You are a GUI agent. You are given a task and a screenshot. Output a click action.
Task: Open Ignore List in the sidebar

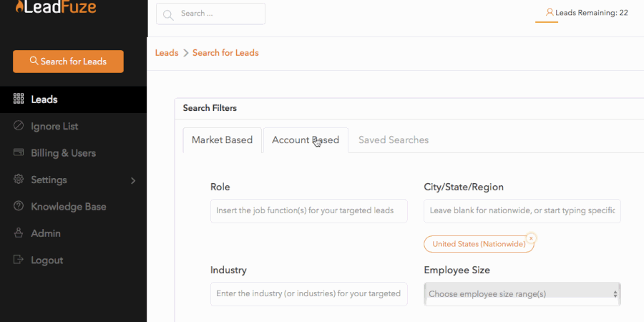[73, 126]
